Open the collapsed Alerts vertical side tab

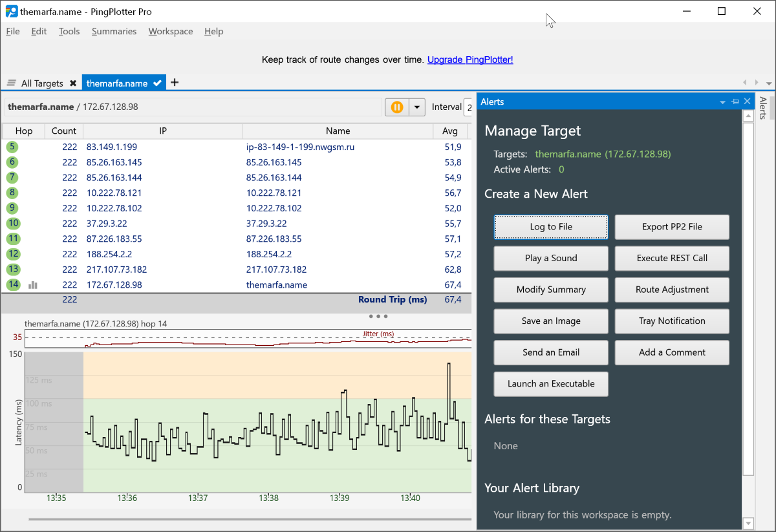click(764, 108)
